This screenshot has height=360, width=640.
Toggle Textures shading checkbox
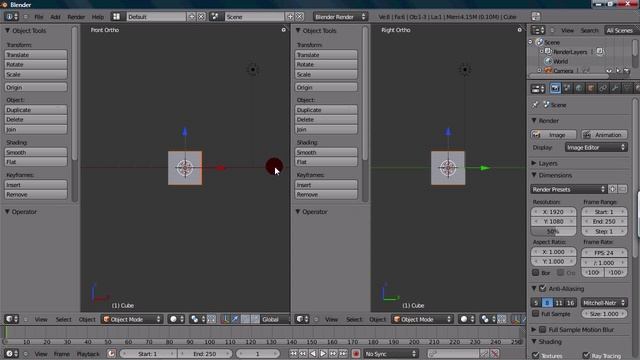[536, 356]
